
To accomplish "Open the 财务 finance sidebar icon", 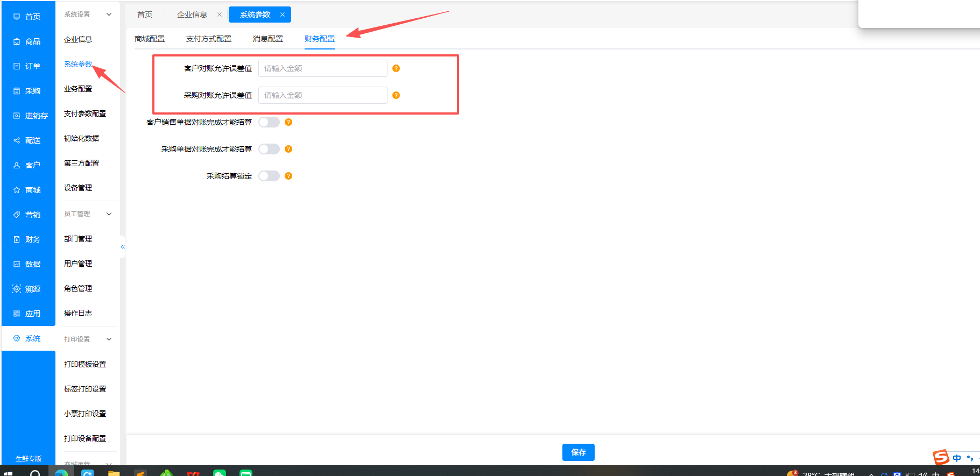I will (x=17, y=239).
